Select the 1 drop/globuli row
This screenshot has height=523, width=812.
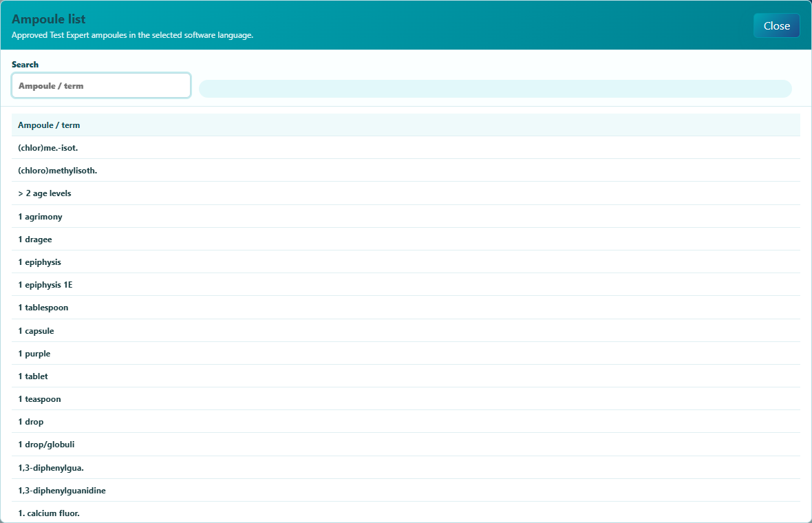click(x=405, y=445)
